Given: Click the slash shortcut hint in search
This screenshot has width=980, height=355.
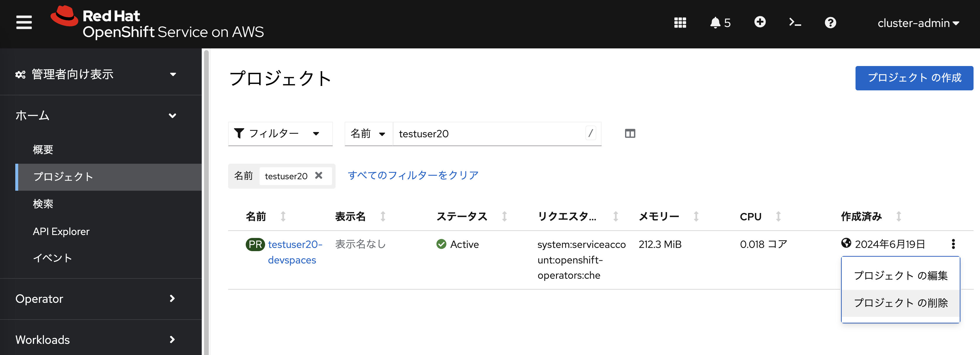Looking at the screenshot, I should [x=590, y=133].
